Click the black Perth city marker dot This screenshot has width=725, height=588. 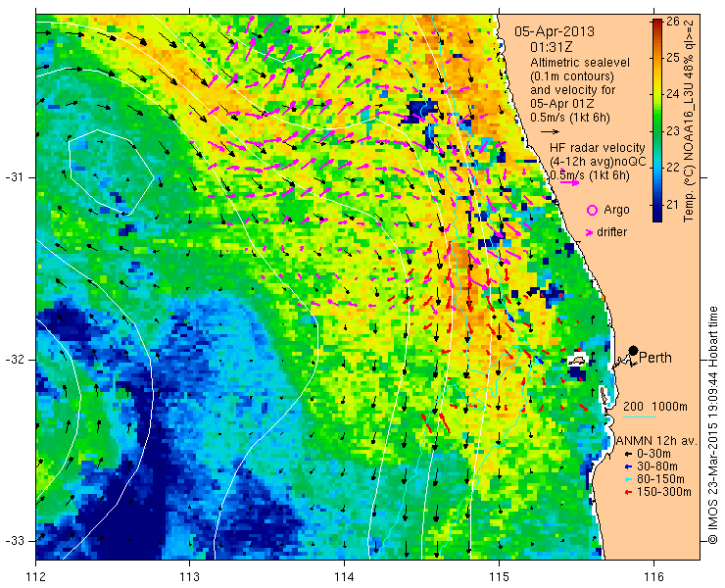tap(634, 350)
